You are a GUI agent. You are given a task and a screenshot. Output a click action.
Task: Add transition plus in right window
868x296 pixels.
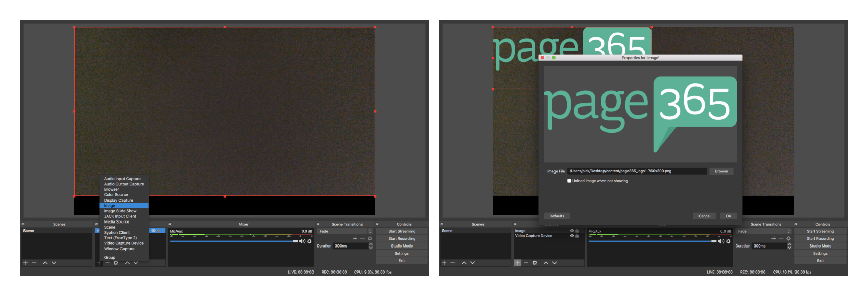click(x=774, y=238)
